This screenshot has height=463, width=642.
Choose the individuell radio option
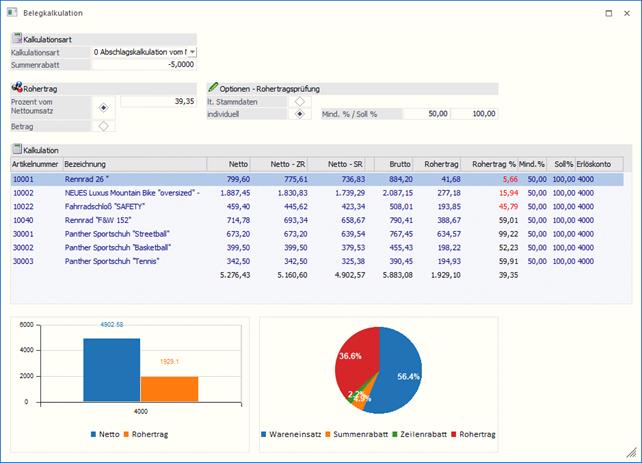point(300,114)
